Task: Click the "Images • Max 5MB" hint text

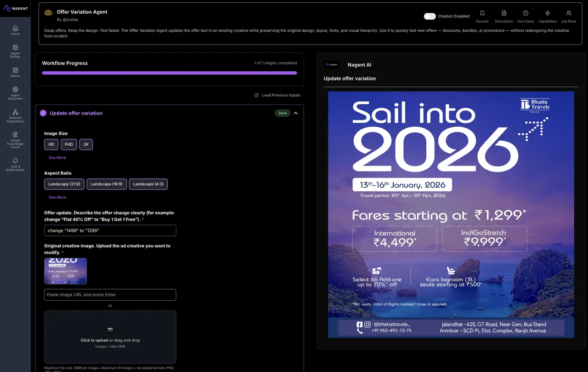Action: 110,347
